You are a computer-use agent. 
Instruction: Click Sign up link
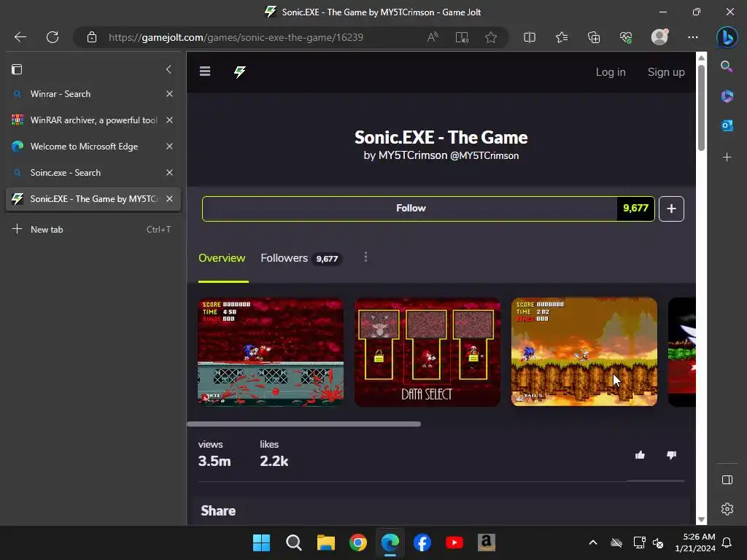[x=666, y=72]
